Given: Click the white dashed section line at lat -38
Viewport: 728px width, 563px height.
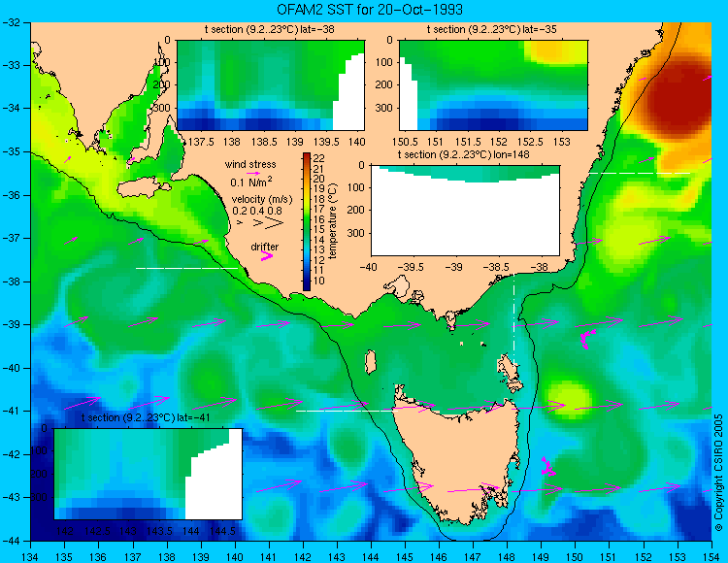Looking at the screenshot, I should [186, 268].
